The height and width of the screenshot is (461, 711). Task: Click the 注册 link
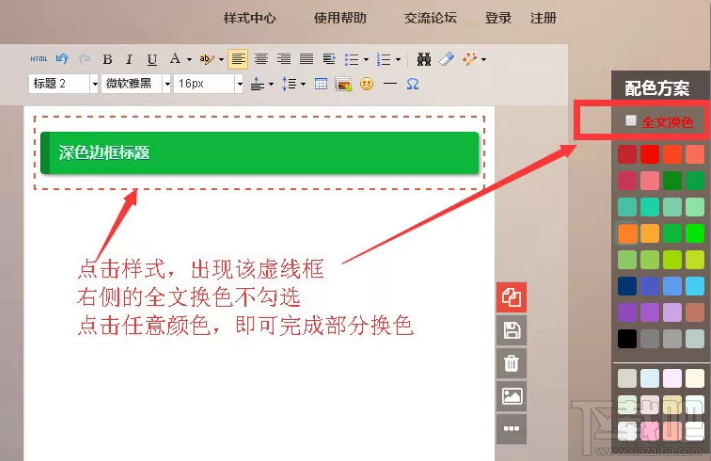click(x=543, y=18)
